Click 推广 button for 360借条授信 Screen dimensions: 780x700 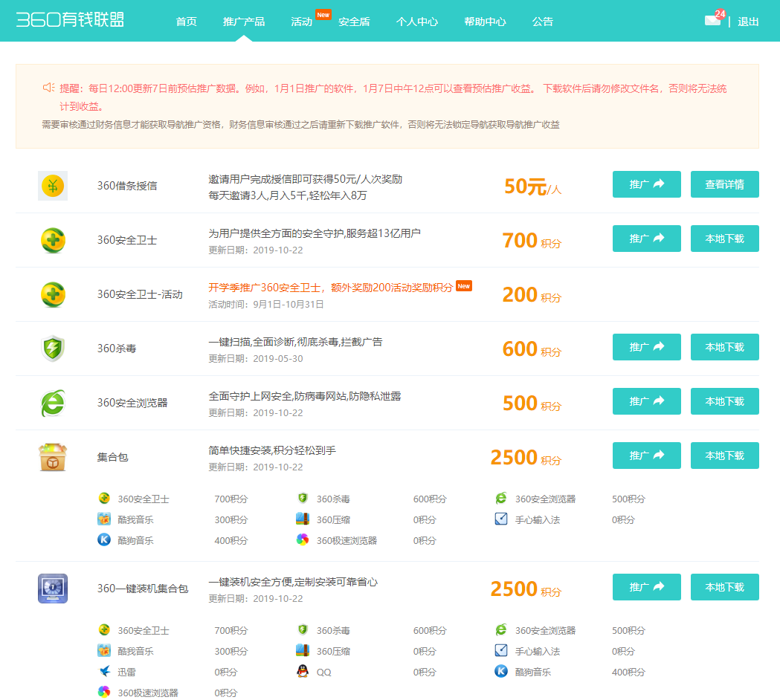click(647, 184)
